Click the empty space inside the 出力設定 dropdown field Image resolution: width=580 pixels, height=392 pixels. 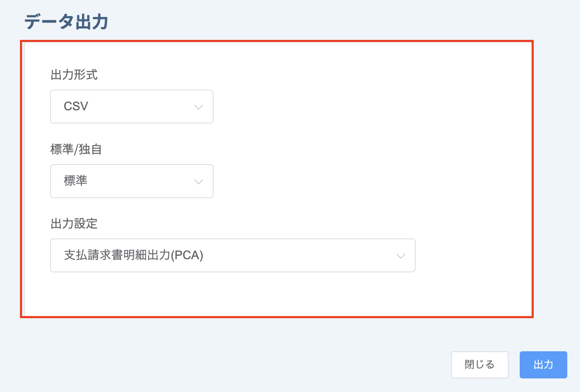pyautogui.click(x=297, y=255)
